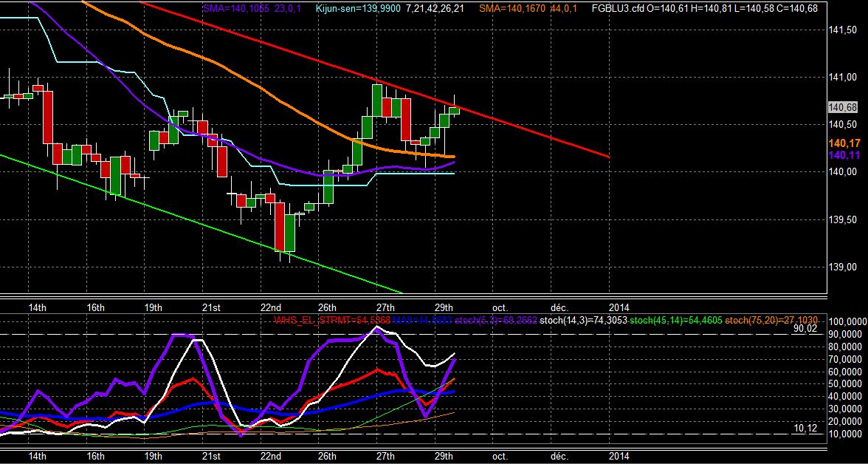This screenshot has height=464, width=868.
Task: Click the 29th date under the price chart
Action: (444, 307)
